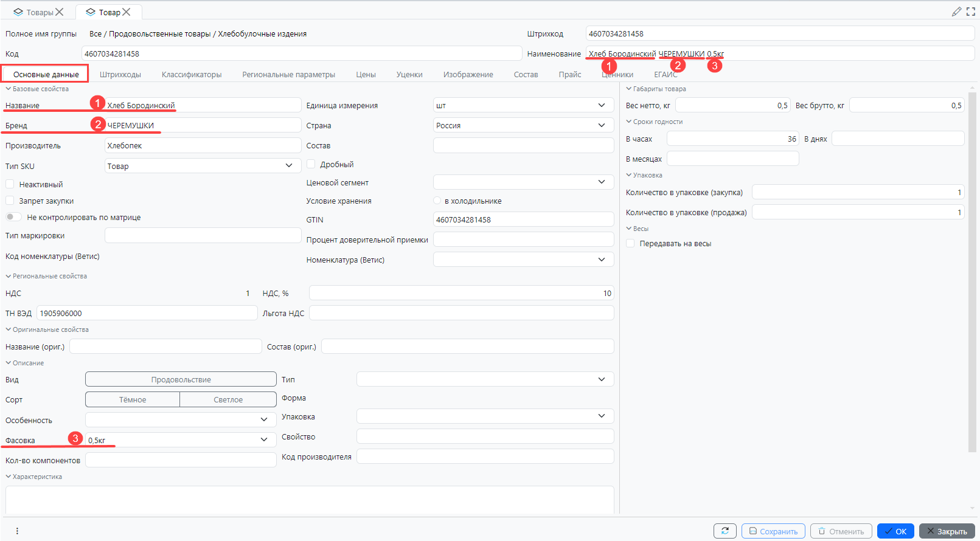Close the Товар tab with its X icon

click(x=127, y=12)
